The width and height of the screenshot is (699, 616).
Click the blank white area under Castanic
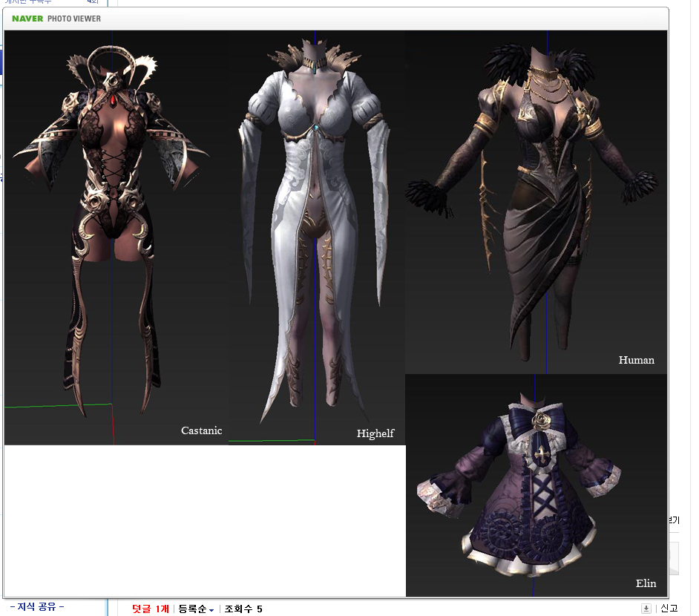tap(204, 520)
